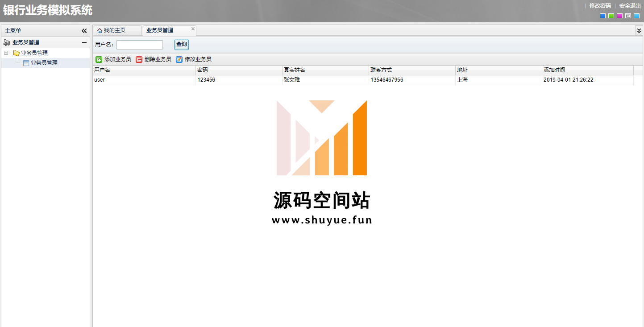
Task: Select the cell '上海'
Action: 499,80
